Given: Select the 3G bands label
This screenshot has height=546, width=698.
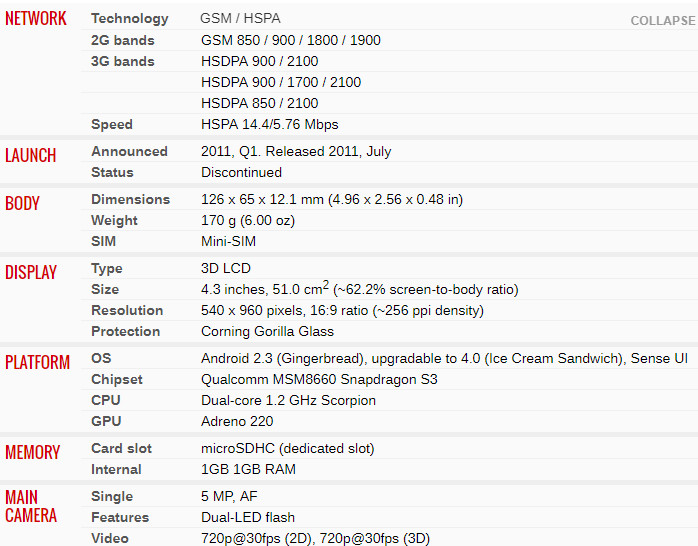Looking at the screenshot, I should click(122, 61).
